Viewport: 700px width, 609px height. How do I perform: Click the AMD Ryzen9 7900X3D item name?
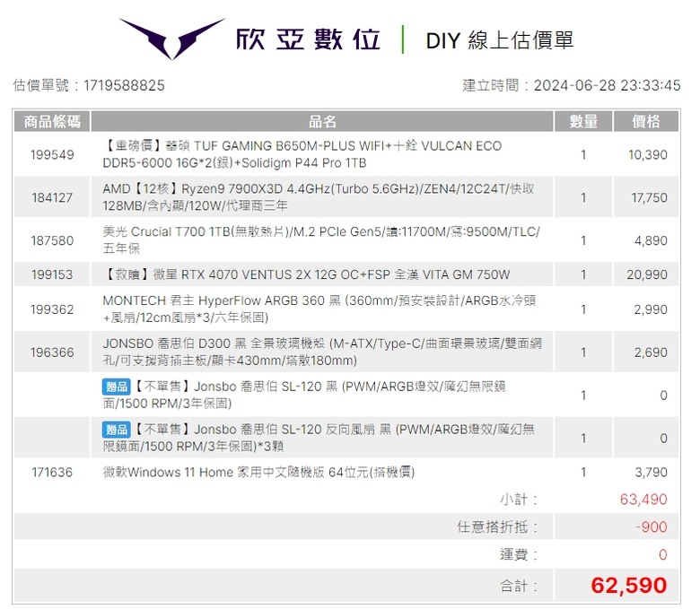(319, 197)
